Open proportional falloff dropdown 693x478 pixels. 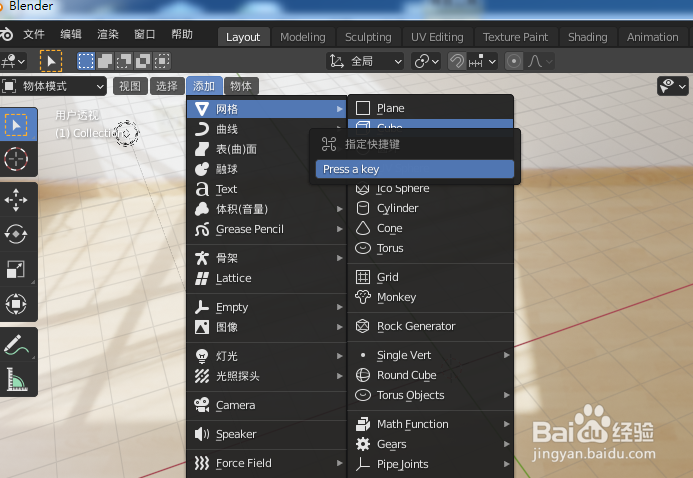pos(539,61)
